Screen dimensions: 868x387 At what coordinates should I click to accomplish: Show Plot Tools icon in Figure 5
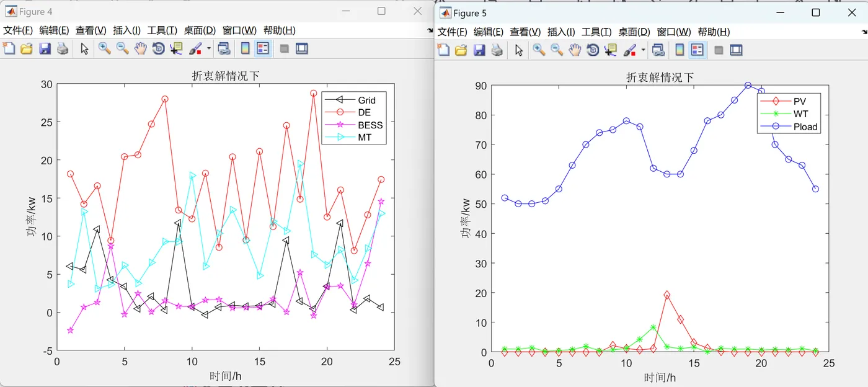click(x=737, y=50)
